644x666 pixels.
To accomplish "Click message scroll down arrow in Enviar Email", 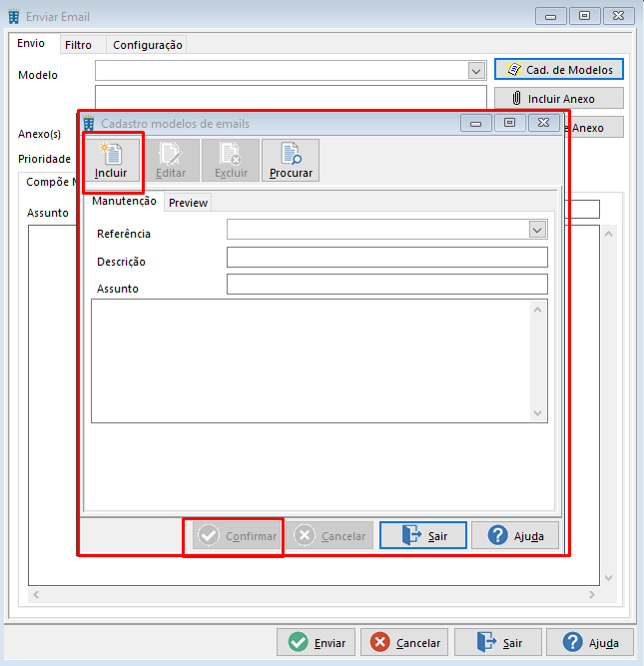I will coord(608,578).
